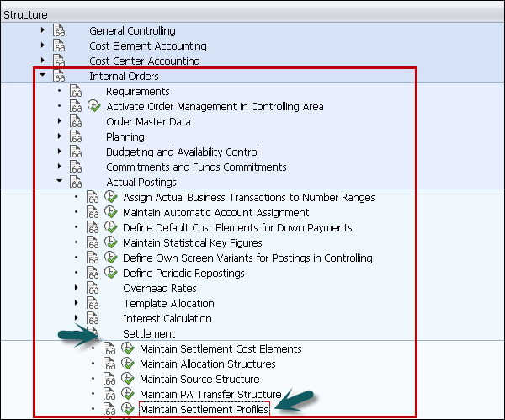Open documentation icon beside Requirements
The image size is (505, 420).
tap(77, 92)
